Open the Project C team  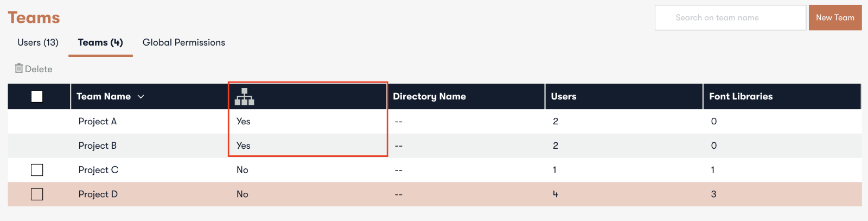(x=98, y=170)
